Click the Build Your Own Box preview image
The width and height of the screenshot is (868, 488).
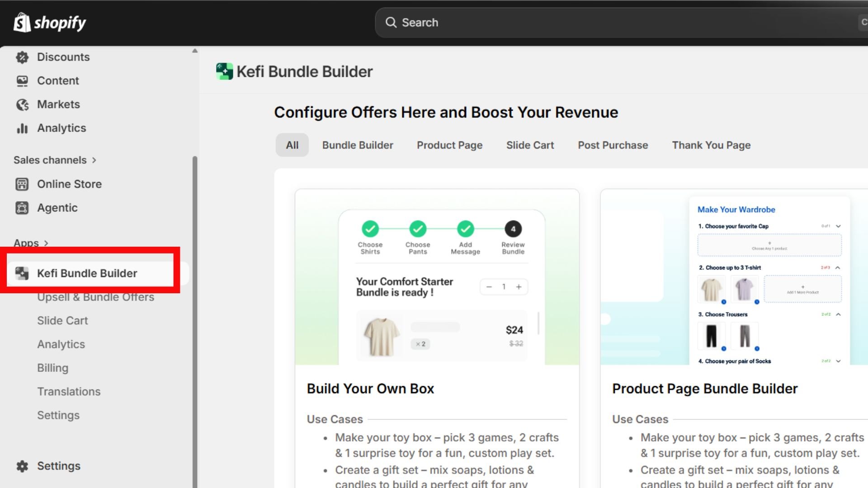point(437,277)
